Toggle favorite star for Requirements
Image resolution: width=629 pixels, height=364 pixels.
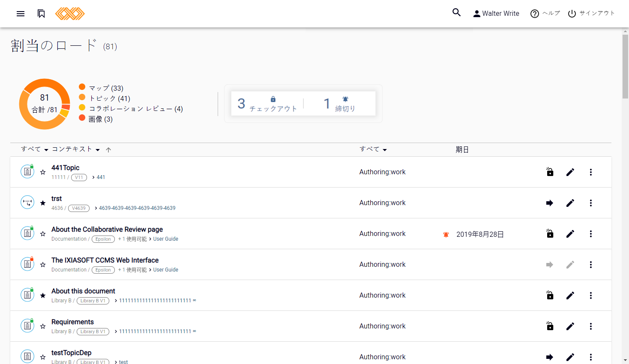[43, 326]
